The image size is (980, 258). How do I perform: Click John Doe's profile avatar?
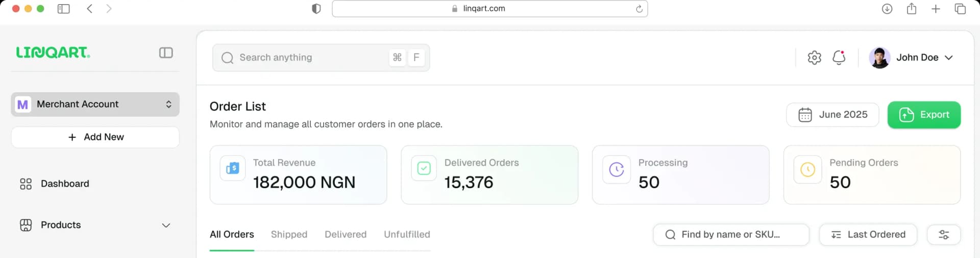879,58
